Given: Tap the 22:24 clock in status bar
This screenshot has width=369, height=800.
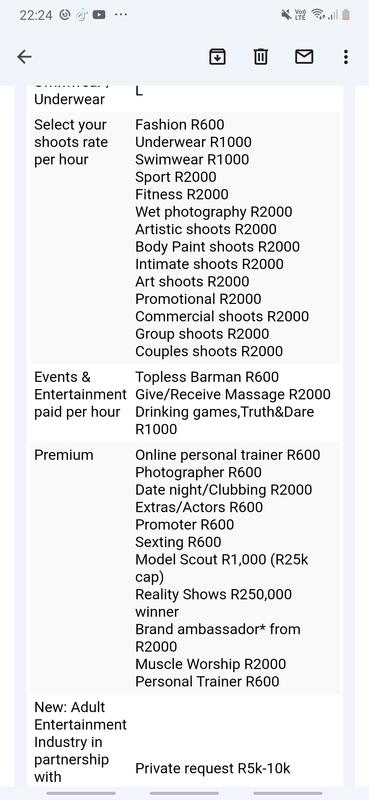Looking at the screenshot, I should 36,15.
